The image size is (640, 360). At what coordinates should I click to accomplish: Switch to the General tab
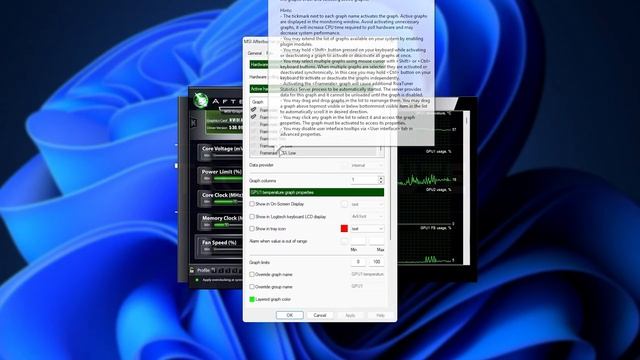255,53
